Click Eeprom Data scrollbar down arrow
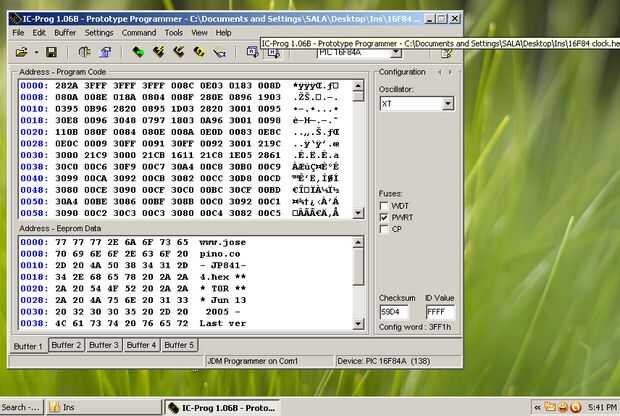This screenshot has height=416, width=620. pos(358,324)
